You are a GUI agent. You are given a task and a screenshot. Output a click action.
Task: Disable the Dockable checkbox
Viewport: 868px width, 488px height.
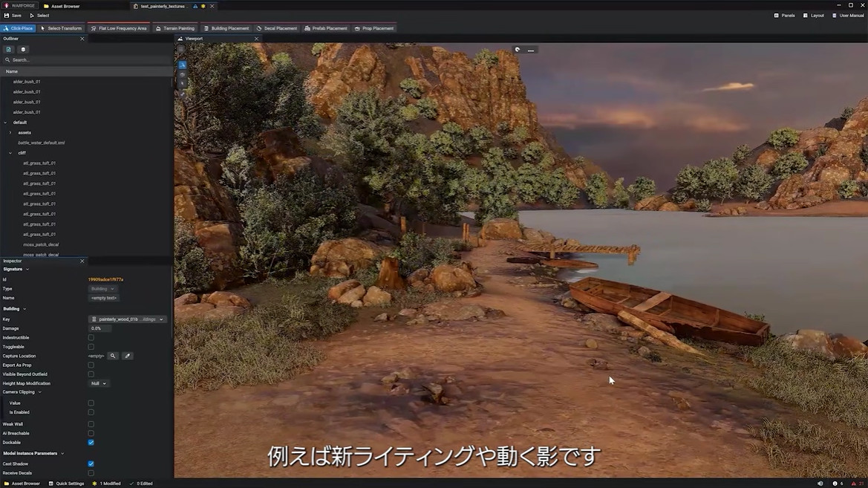91,443
